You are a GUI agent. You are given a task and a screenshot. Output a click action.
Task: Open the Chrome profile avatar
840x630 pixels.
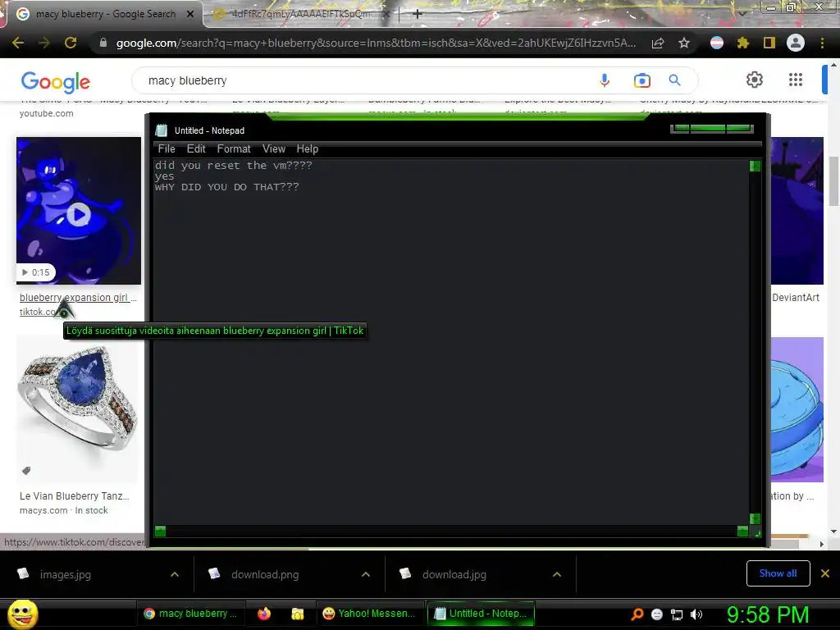coord(796,43)
